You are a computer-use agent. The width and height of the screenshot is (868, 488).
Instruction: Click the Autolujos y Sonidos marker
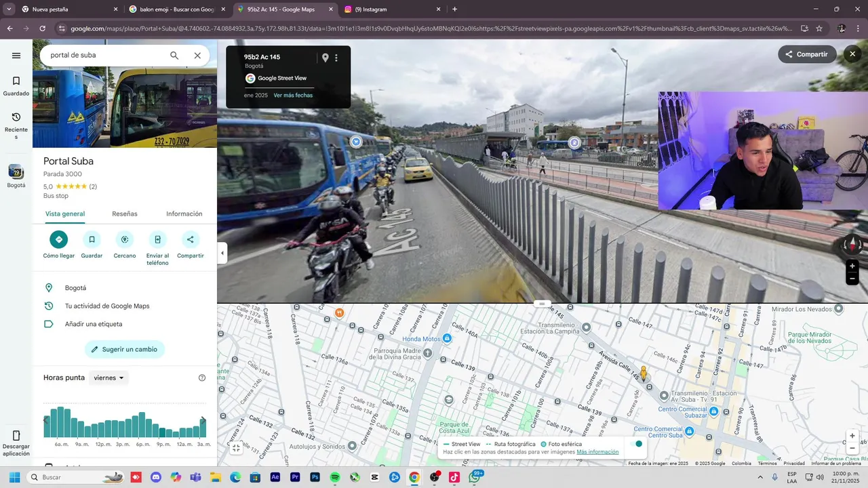point(352,446)
